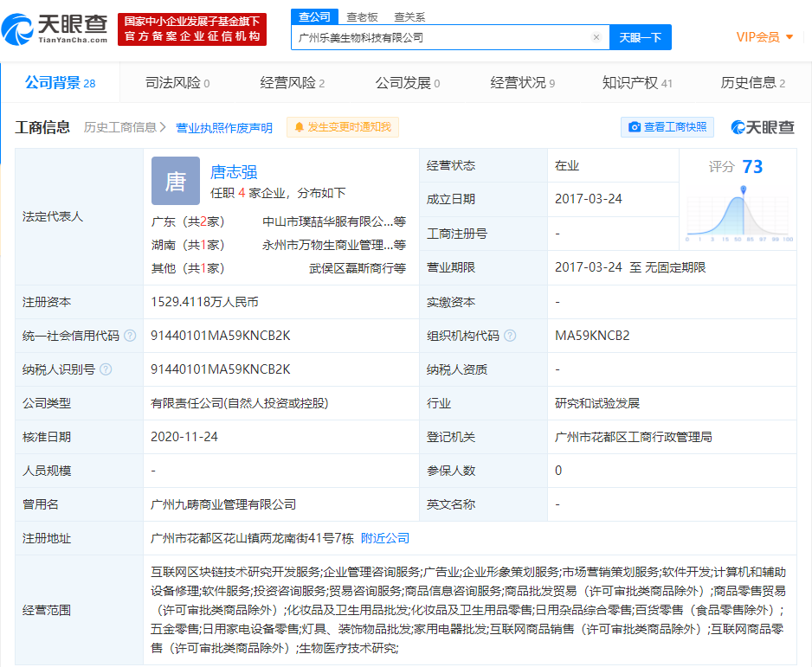Click 查看工商快照 button
The width and height of the screenshot is (812, 667).
(667, 127)
